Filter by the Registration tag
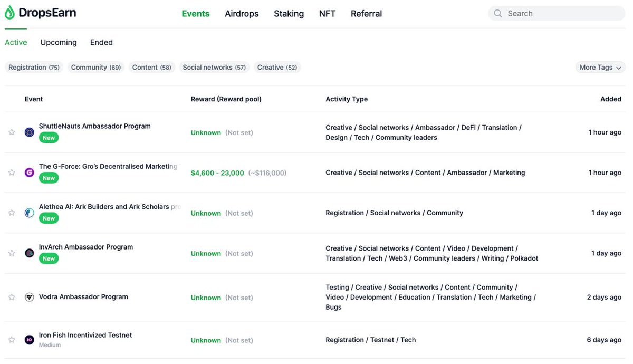The height and width of the screenshot is (364, 633). 34,68
